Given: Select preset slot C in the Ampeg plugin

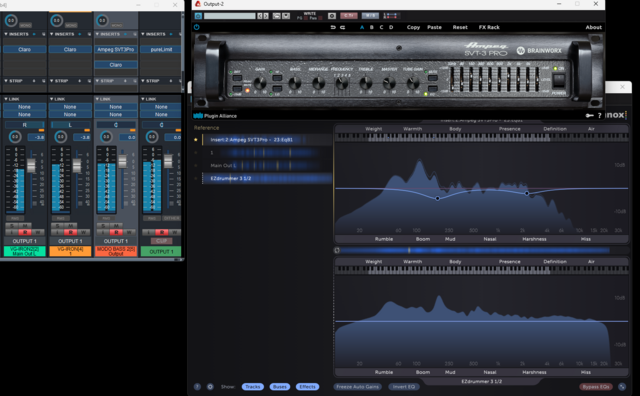Looking at the screenshot, I should (x=381, y=27).
